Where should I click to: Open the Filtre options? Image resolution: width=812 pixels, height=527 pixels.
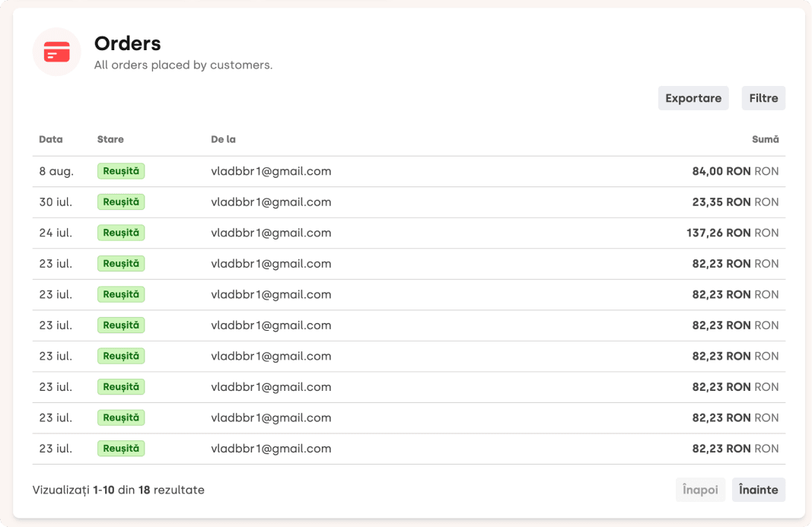(763, 98)
